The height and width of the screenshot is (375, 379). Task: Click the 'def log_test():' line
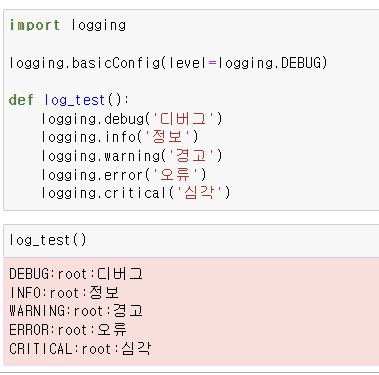point(69,100)
